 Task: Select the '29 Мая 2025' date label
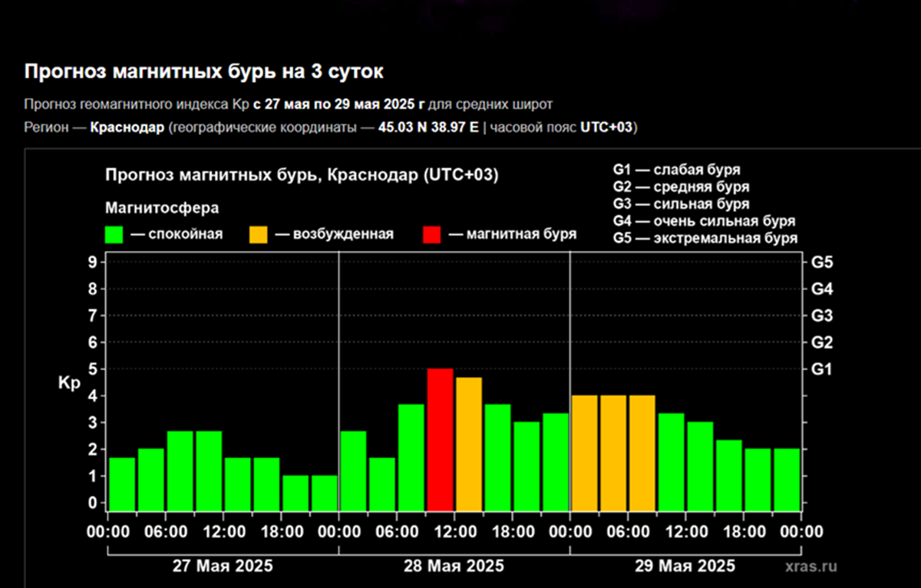click(685, 567)
